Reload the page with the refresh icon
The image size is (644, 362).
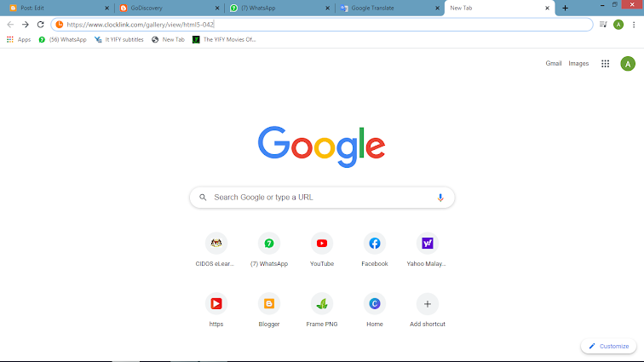tap(40, 25)
